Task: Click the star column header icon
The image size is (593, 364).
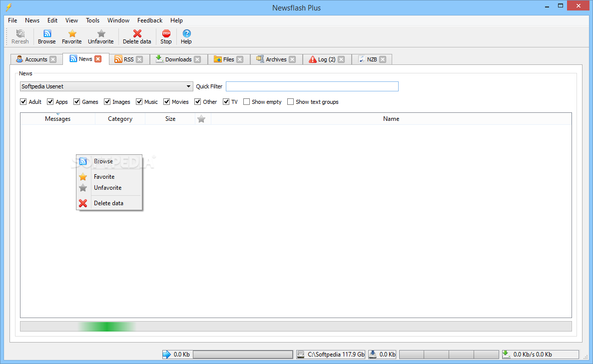Action: click(201, 119)
